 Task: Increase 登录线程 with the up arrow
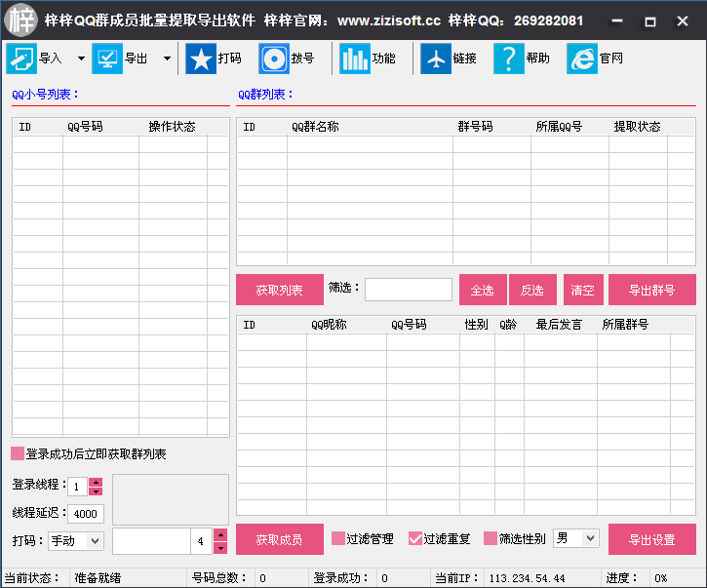(x=96, y=482)
